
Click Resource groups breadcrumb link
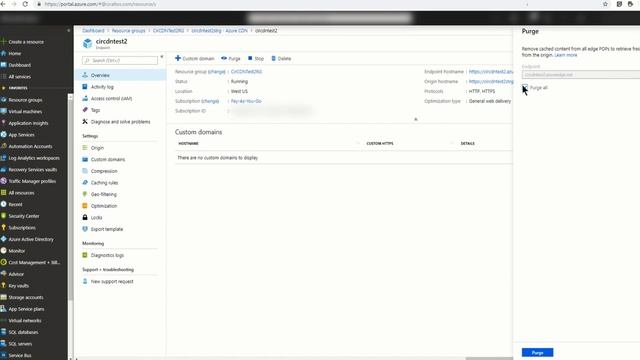point(129,31)
